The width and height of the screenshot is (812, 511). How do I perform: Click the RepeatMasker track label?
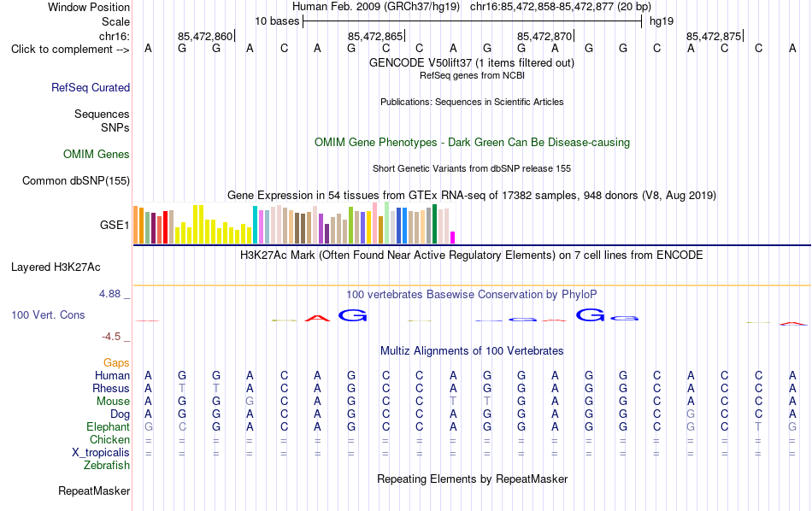94,490
